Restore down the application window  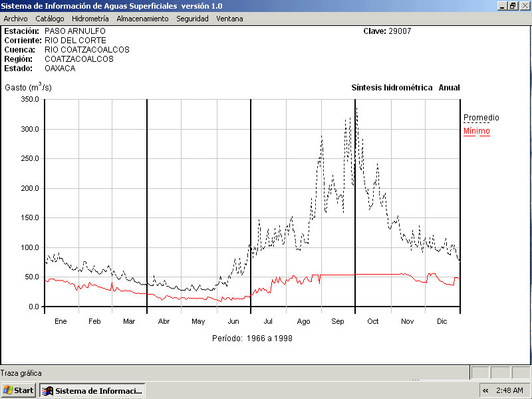click(x=513, y=5)
